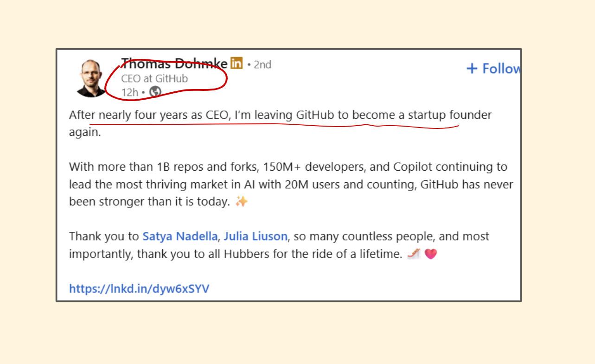Click the sparkles emoji after "today."
595x364 pixels.
pos(242,202)
